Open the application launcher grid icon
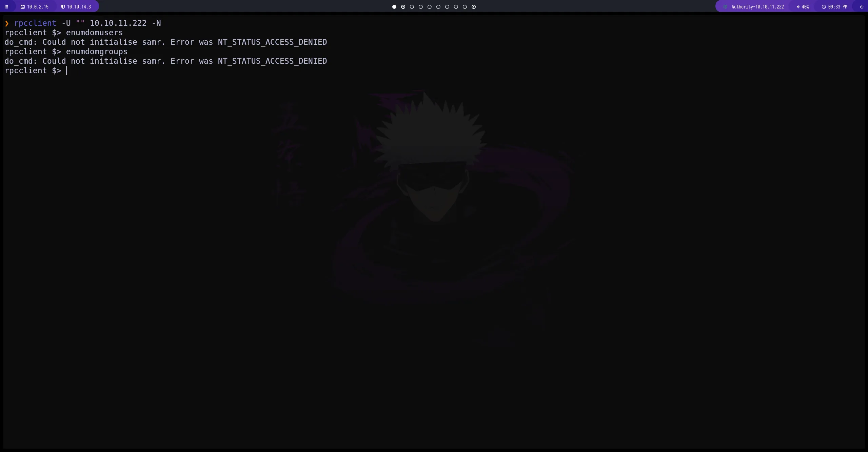 [x=6, y=7]
